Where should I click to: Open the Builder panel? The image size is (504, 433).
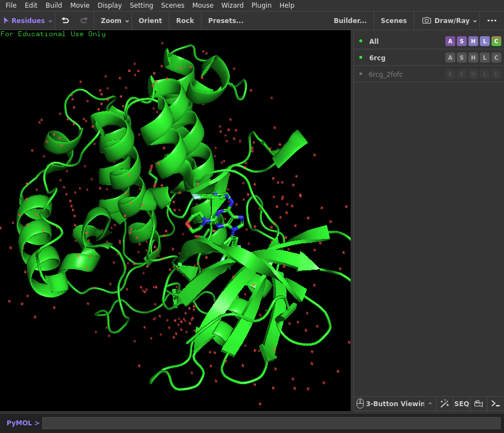click(350, 20)
